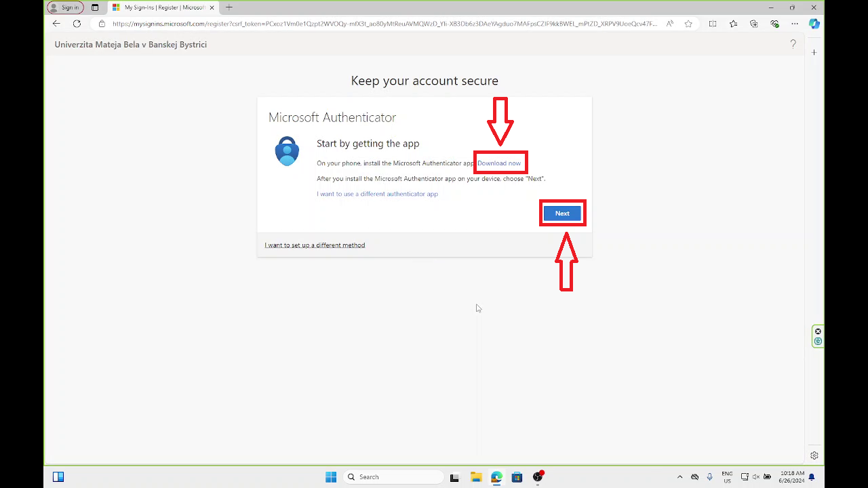Image resolution: width=868 pixels, height=488 pixels.
Task: Click the Sign in profile button
Action: point(65,7)
